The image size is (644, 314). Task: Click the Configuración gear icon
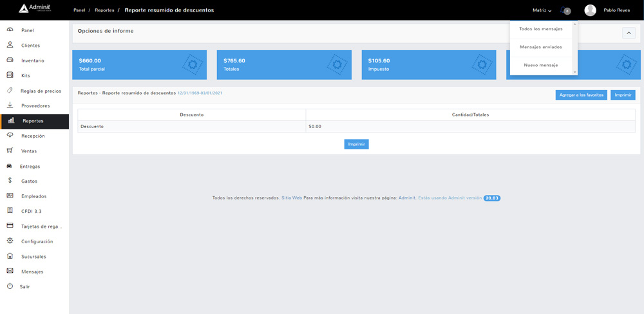pyautogui.click(x=10, y=241)
